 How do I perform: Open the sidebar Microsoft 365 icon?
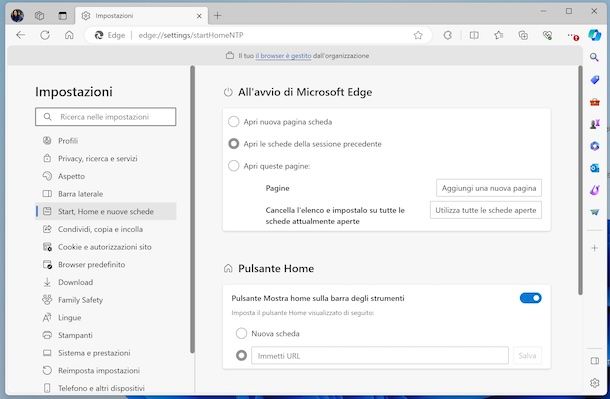[x=594, y=146]
